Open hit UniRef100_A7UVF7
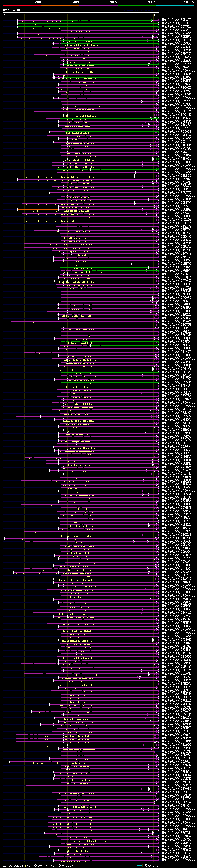 tap(177, 193)
